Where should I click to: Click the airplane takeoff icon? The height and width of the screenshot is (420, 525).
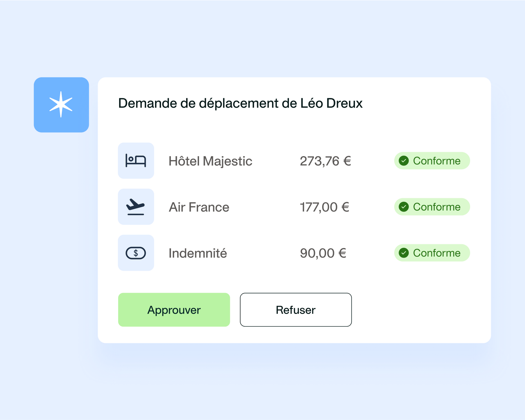point(136,207)
